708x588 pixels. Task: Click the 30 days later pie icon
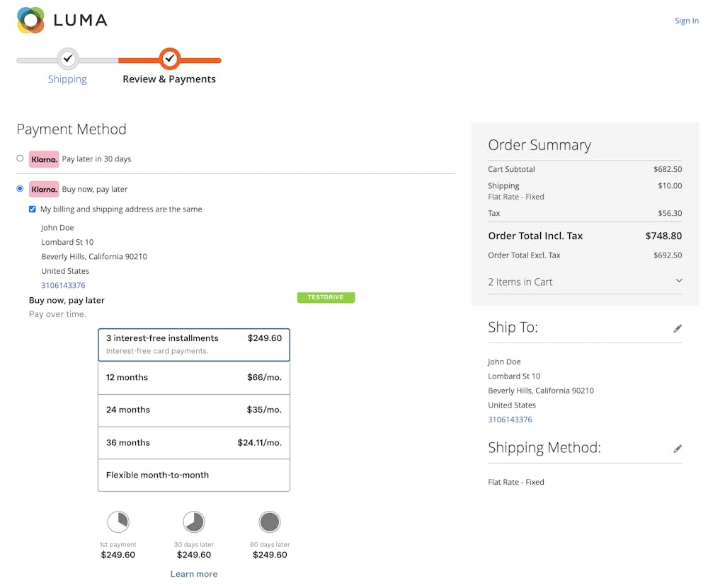click(194, 522)
